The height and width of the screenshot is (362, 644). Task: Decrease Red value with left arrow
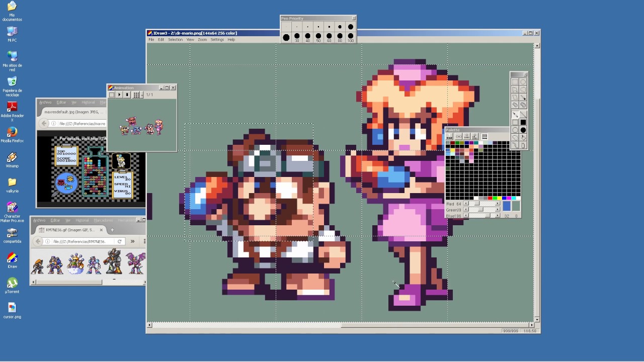pos(466,203)
